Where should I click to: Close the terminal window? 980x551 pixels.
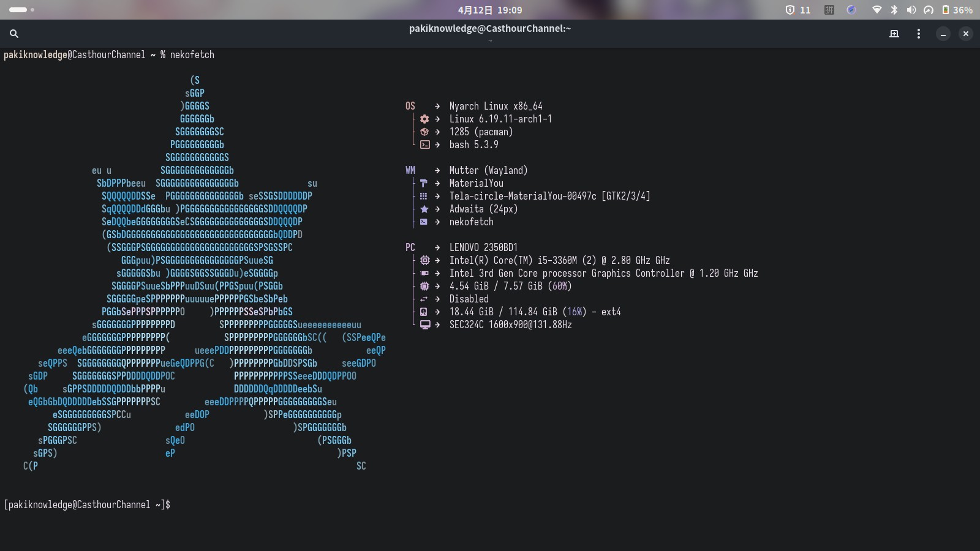pyautogui.click(x=966, y=34)
